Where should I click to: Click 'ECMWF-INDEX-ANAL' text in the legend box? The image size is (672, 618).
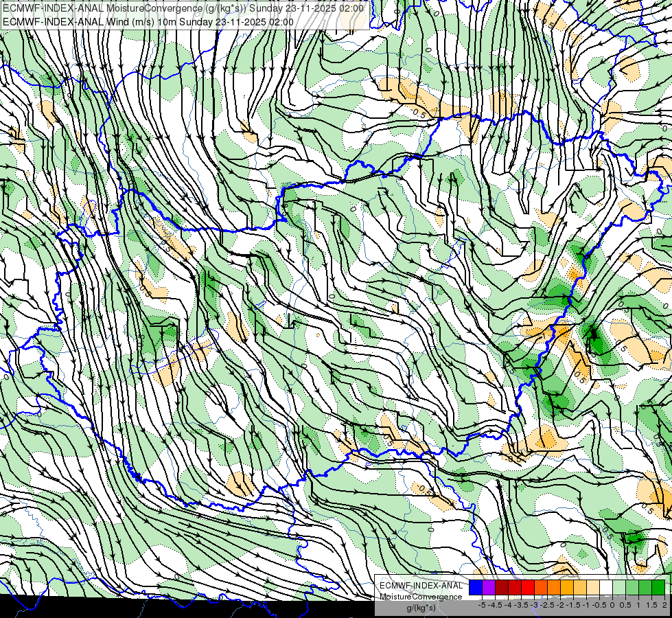(x=421, y=586)
